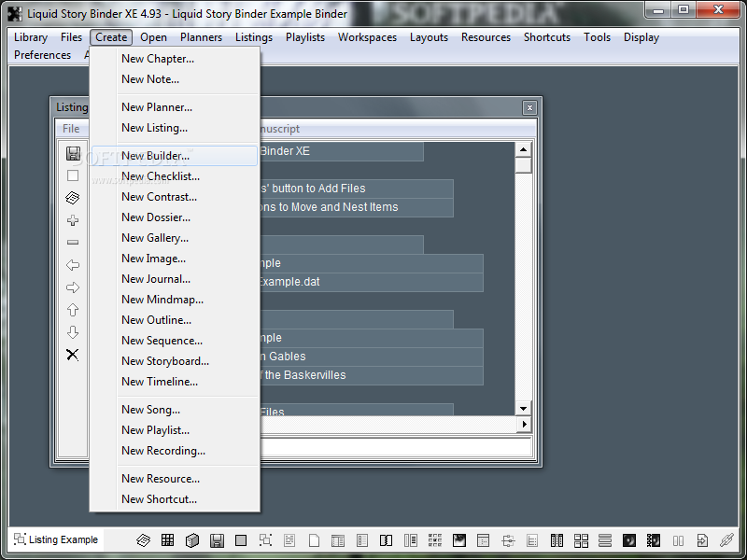Click the Listing Example workspace label icon
Screen dimensions: 747x560
20,539
